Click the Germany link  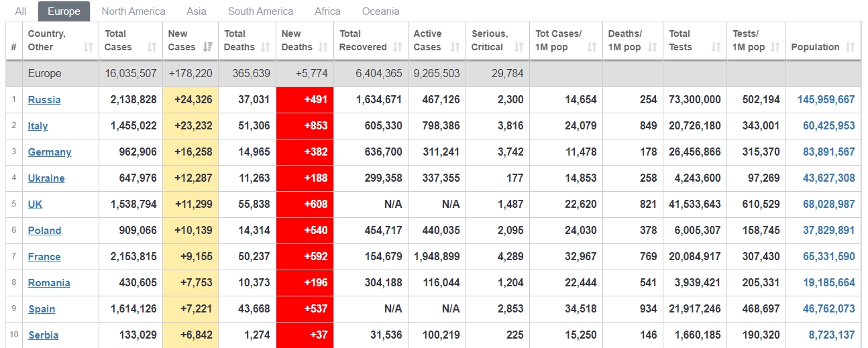pyautogui.click(x=50, y=152)
